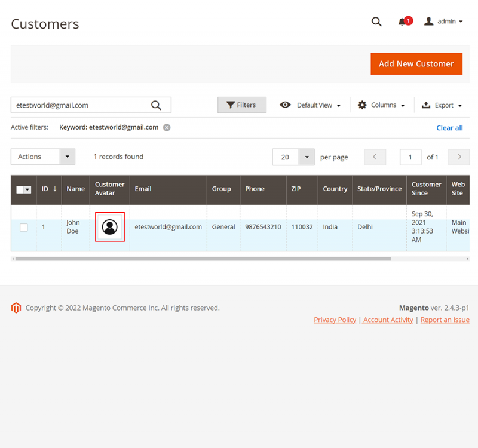Click Add New Customer button
Screen dimensions: 478x448
coord(416,64)
